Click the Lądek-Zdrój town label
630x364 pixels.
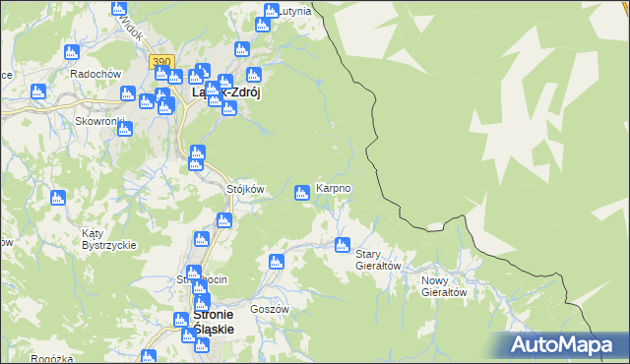226,92
